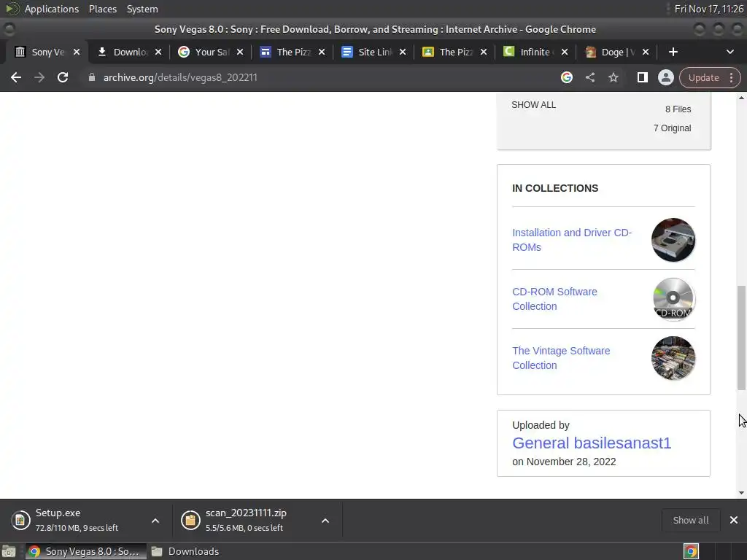Open a new tab with the plus button

point(673,52)
